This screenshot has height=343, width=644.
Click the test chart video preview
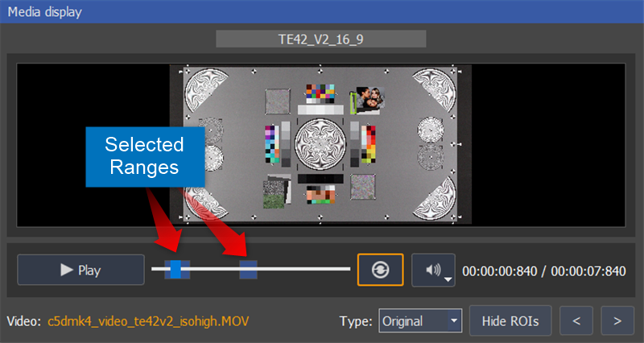(x=320, y=145)
